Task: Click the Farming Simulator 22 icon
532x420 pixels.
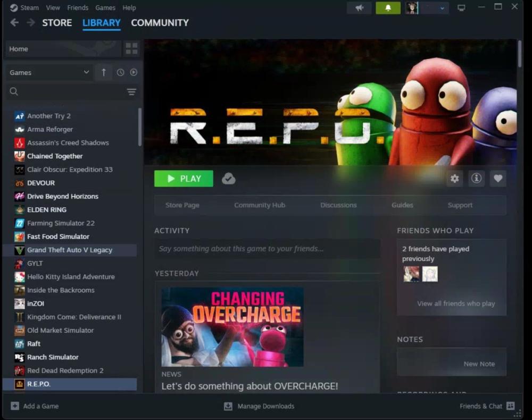Action: 19,223
